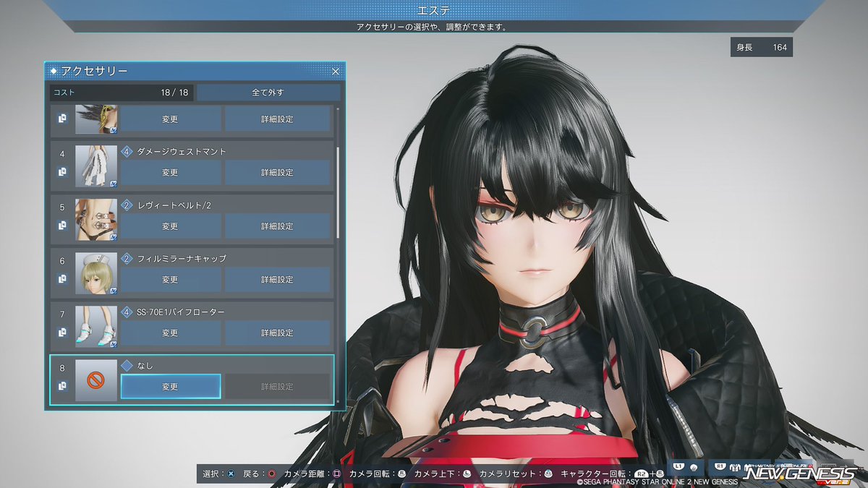Click the copy icon in slot 7 row

[x=62, y=333]
